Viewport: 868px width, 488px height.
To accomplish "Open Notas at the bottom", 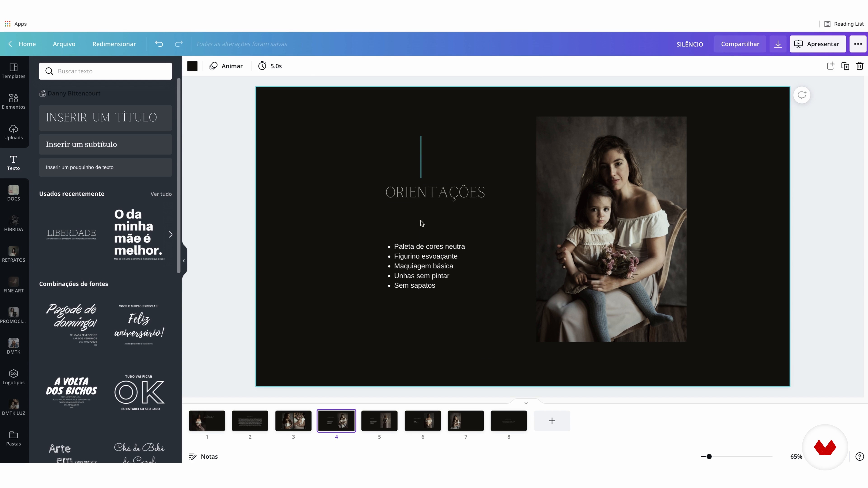I will tap(203, 456).
